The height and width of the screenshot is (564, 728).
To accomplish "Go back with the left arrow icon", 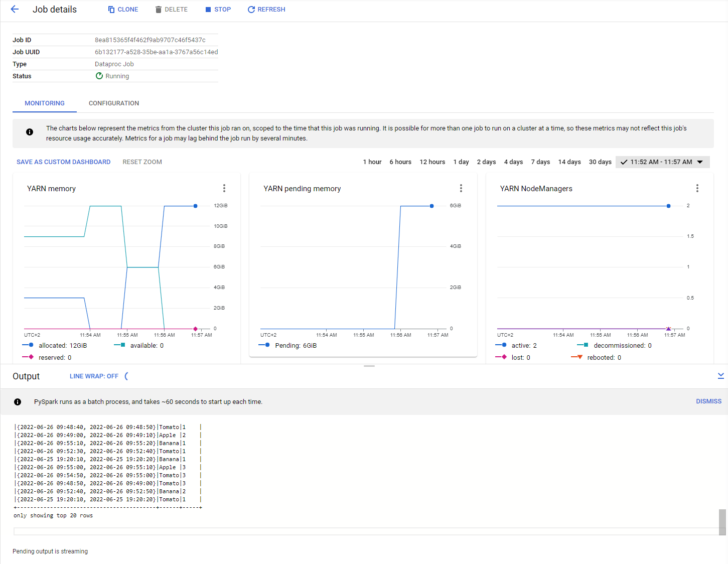I will pyautogui.click(x=15, y=9).
